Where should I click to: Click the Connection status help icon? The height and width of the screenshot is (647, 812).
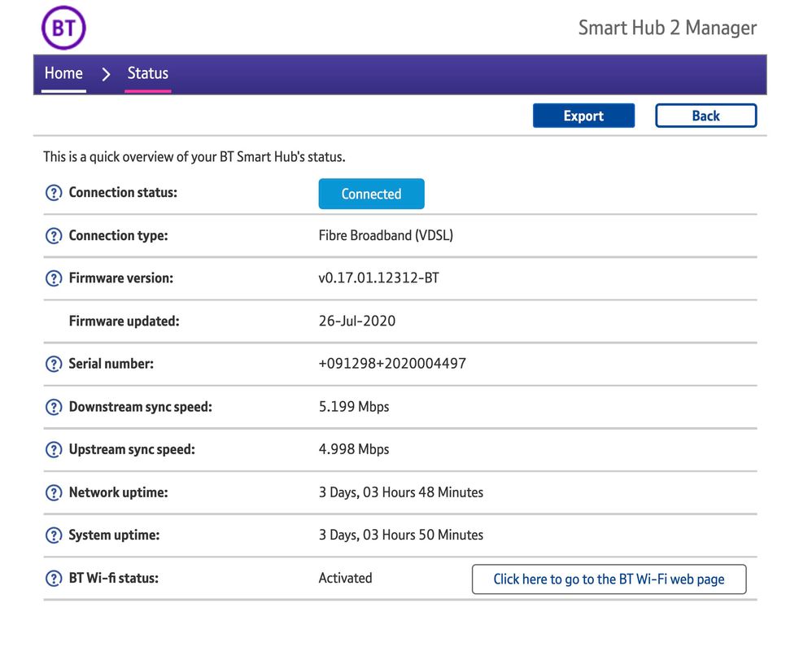[x=54, y=192]
